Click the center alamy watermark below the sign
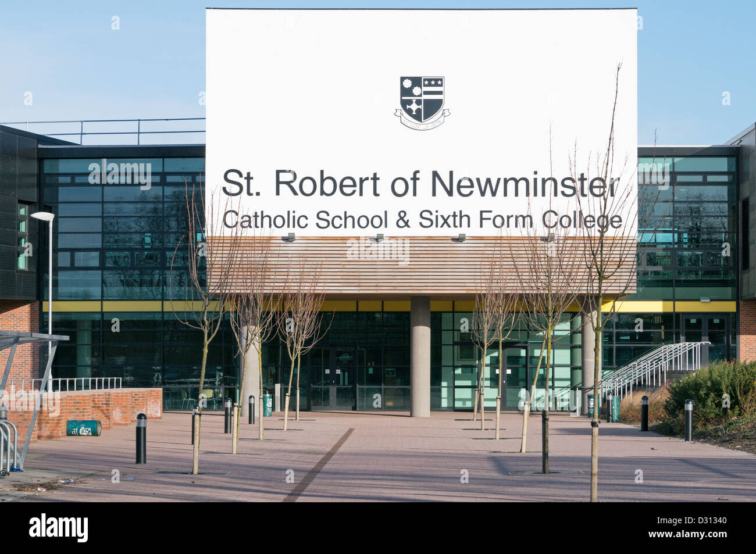 378,249
